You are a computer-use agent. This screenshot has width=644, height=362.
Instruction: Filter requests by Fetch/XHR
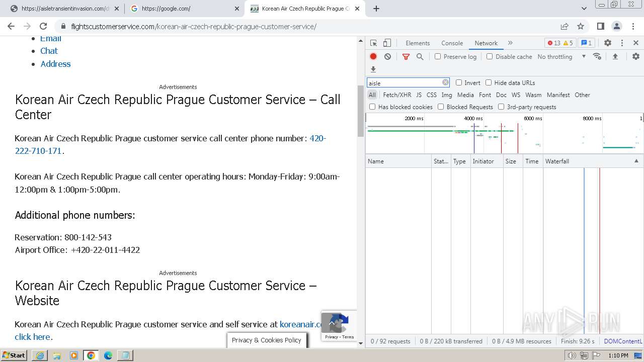397,95
